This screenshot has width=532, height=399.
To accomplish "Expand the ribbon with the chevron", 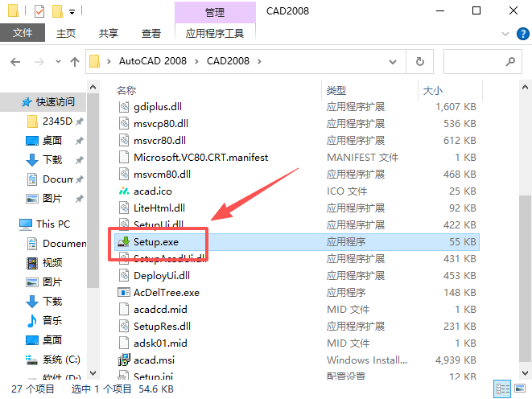I will click(x=505, y=34).
